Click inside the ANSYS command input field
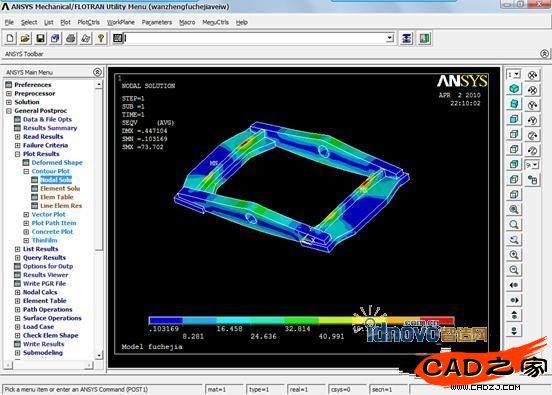Screen dimensions: 552x395 pos(255,38)
